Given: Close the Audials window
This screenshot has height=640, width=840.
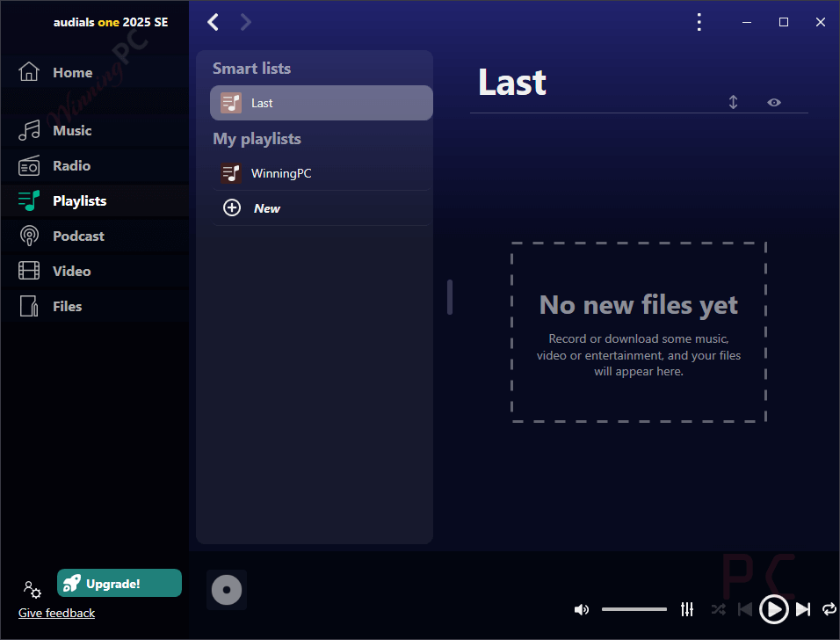Looking at the screenshot, I should (820, 22).
